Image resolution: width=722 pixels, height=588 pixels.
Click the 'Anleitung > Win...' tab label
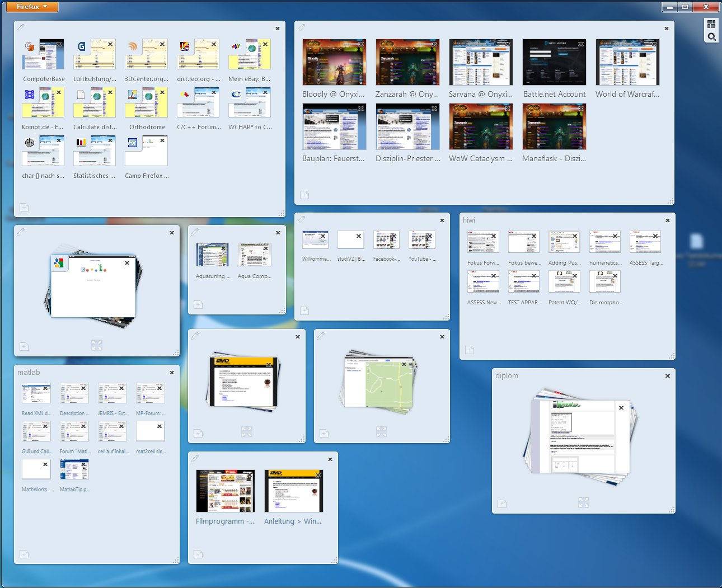(x=293, y=521)
